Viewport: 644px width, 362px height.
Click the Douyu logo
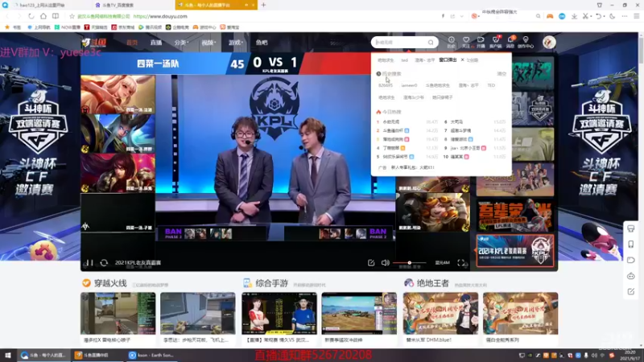point(94,43)
